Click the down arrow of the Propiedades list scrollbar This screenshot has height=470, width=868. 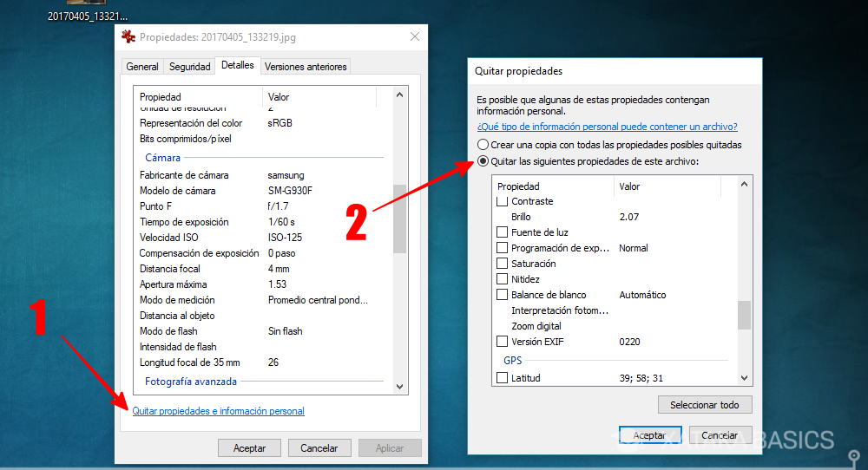pyautogui.click(x=399, y=387)
